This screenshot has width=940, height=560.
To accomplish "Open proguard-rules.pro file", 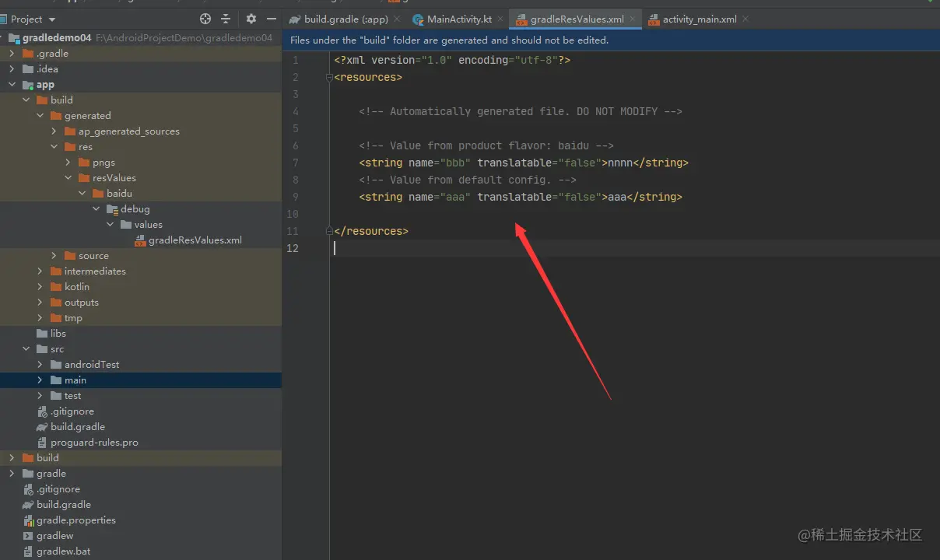I will [94, 443].
